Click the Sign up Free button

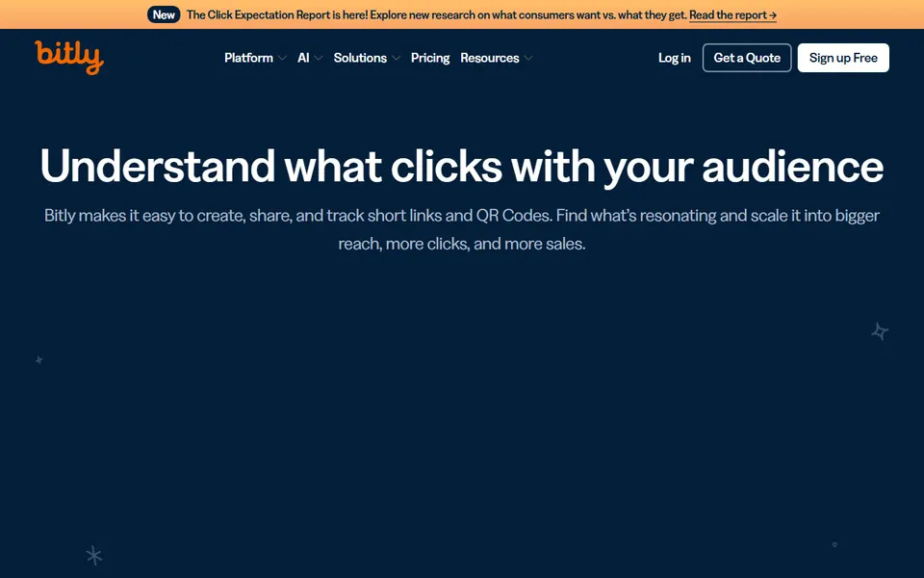pyautogui.click(x=843, y=58)
